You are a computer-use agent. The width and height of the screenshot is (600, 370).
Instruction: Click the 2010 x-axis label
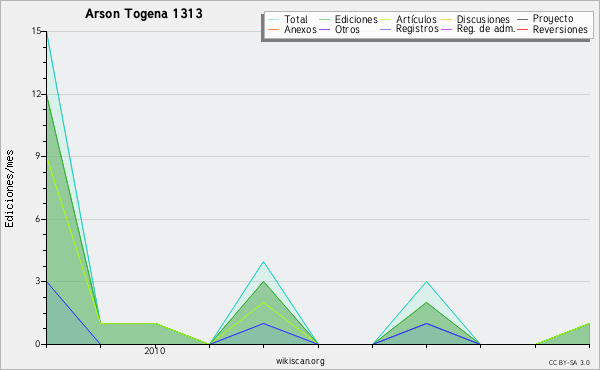point(155,350)
